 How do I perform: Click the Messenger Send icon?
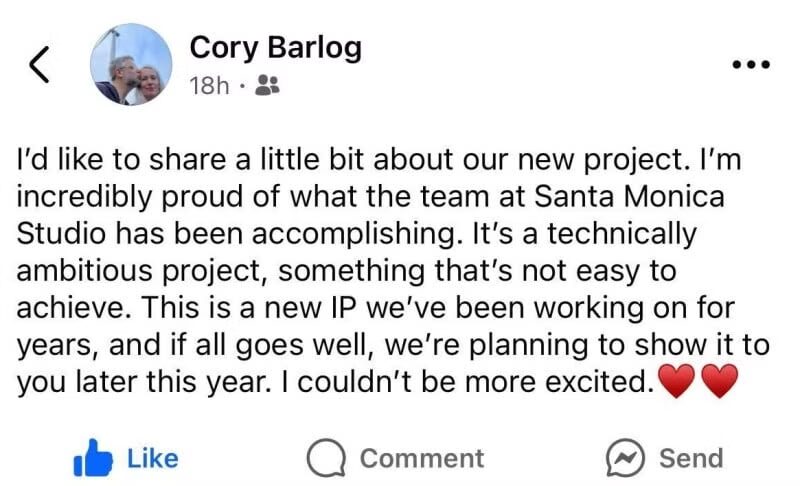626,458
